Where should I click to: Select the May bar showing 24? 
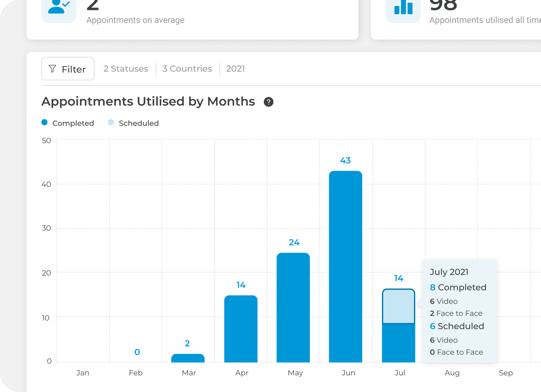[x=293, y=307]
